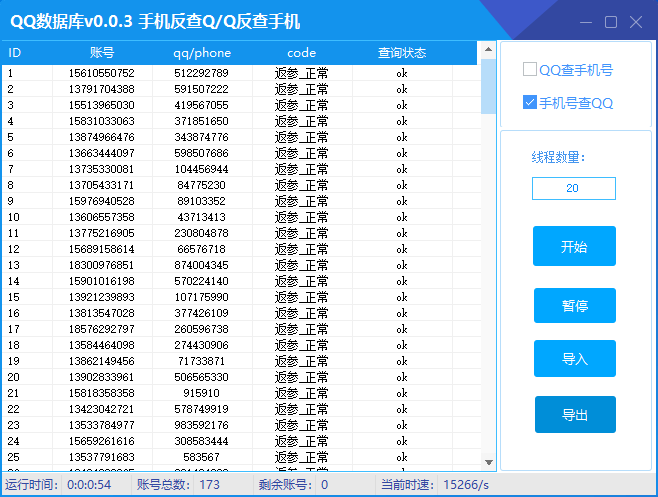
Task: Select account cell 13791704388
Action: point(102,89)
